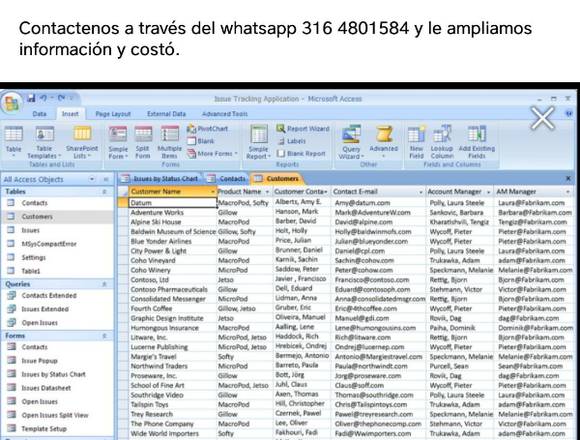
Task: Click the Split Form icon
Action: pyautogui.click(x=143, y=142)
